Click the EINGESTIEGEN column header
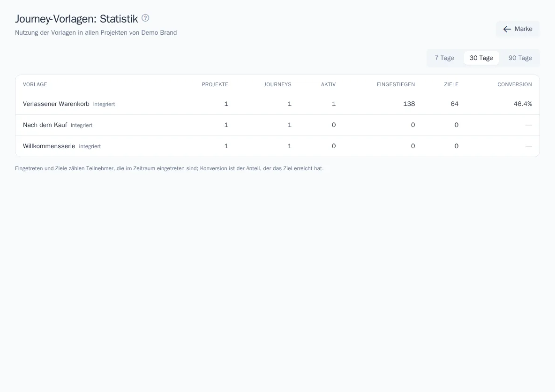Image resolution: width=555 pixels, height=392 pixels. click(x=396, y=84)
